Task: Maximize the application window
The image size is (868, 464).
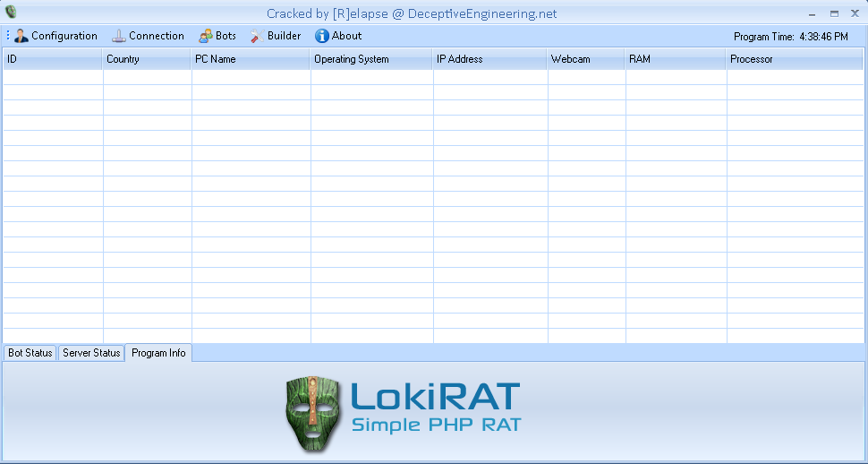Action: click(x=834, y=13)
